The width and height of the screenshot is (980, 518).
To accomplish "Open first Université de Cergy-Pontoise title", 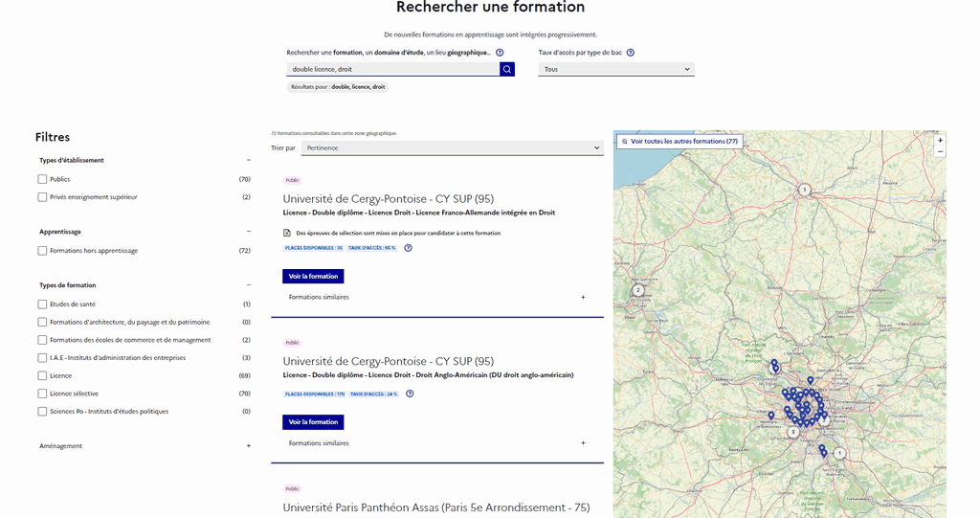I will [389, 199].
